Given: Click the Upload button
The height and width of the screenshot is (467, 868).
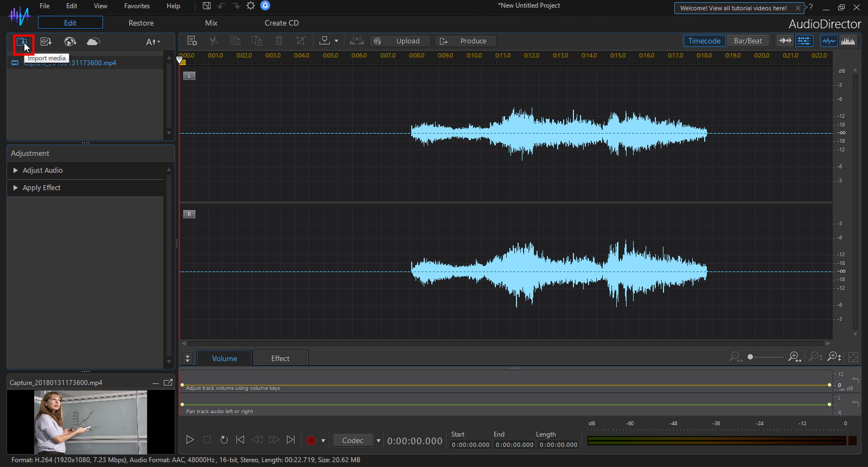Looking at the screenshot, I should 401,41.
